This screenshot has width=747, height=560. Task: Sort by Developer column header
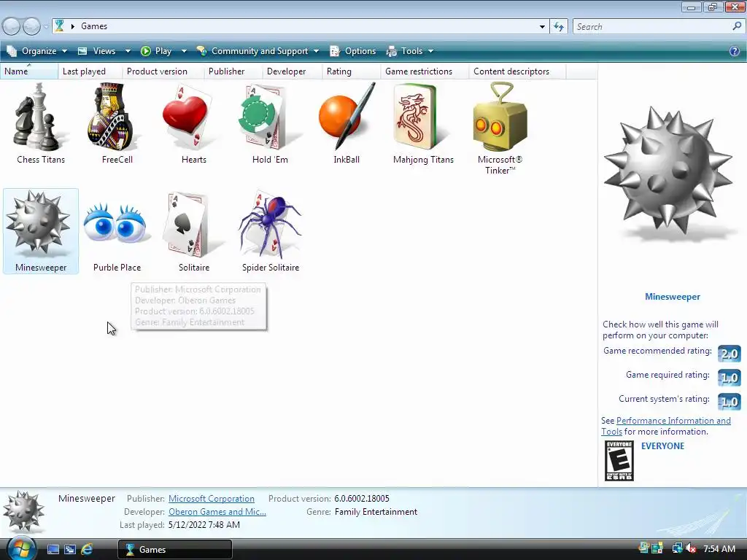point(292,71)
